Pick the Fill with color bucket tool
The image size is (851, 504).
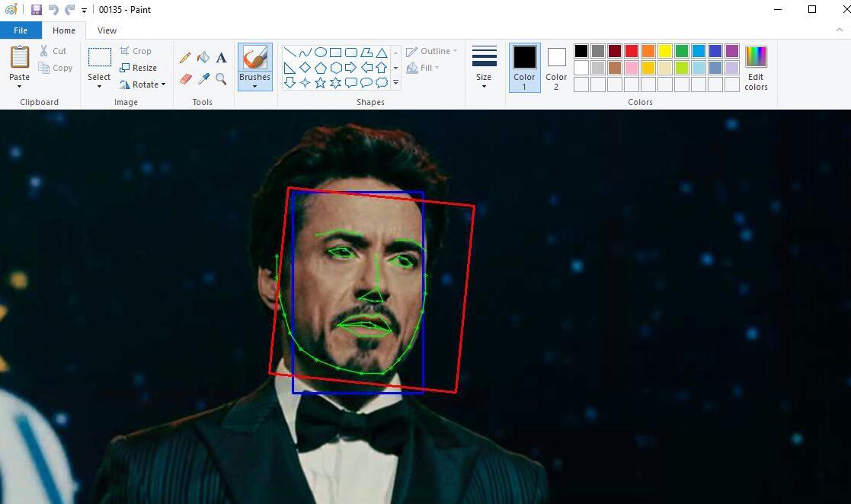coord(203,58)
